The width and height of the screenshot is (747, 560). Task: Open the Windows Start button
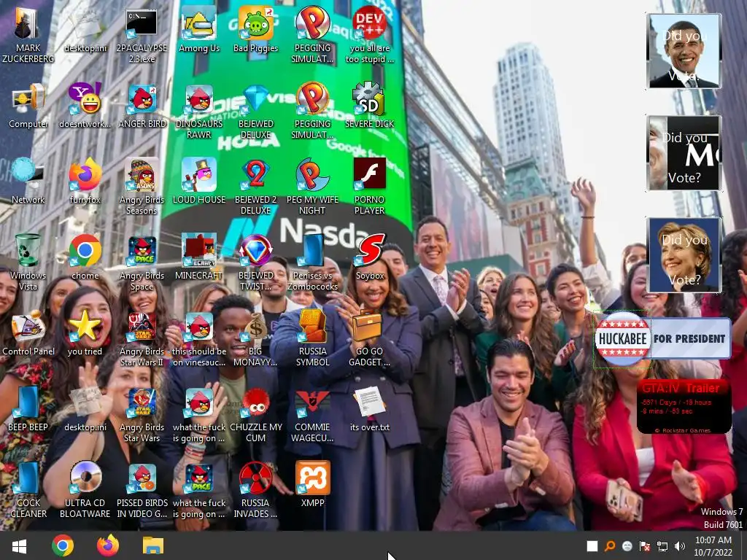click(x=19, y=545)
